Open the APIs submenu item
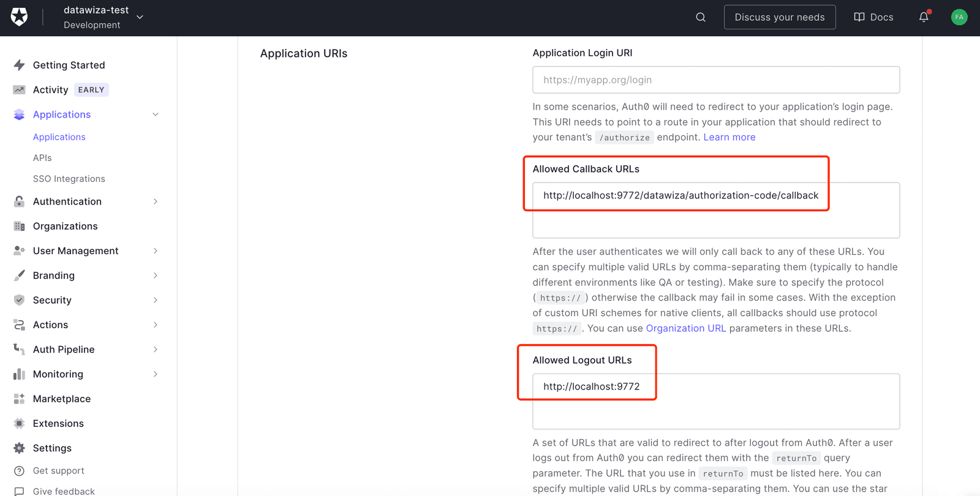Image resolution: width=980 pixels, height=496 pixels. click(42, 158)
